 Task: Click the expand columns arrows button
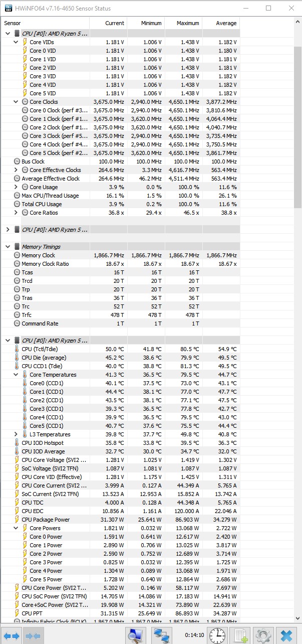pos(12,635)
